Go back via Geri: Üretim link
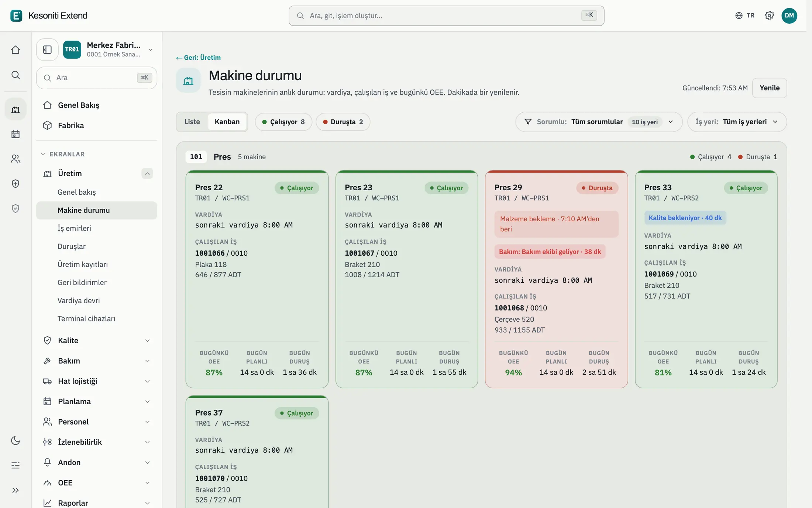Viewport: 812px width, 508px height. pos(199,58)
